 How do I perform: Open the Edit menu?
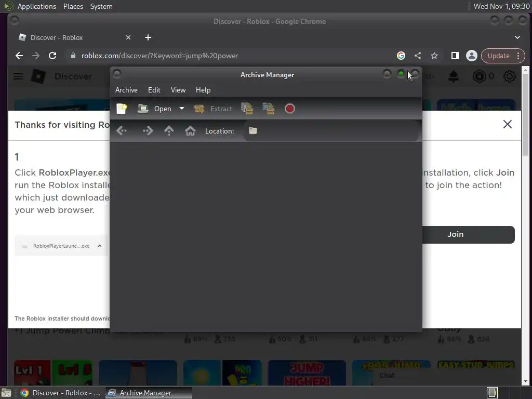pyautogui.click(x=154, y=90)
